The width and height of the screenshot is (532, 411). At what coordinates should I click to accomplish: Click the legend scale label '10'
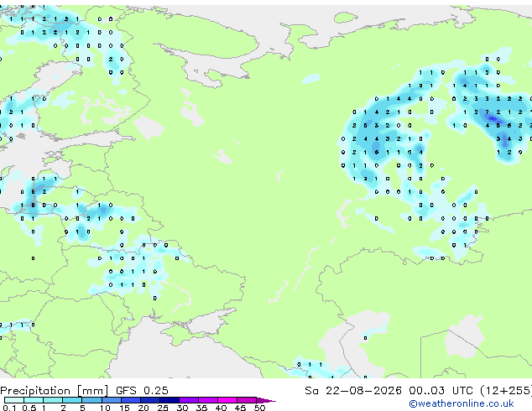click(x=105, y=408)
